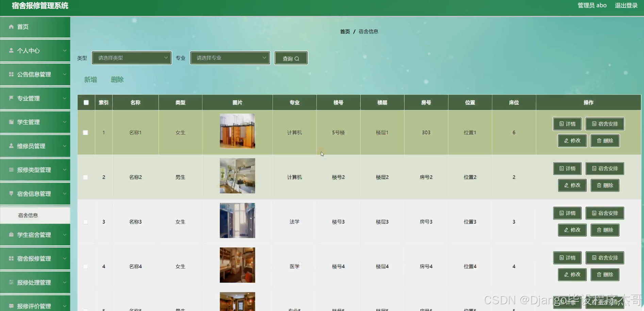
Task: Click 删除 for row 名称2
Action: tap(605, 185)
